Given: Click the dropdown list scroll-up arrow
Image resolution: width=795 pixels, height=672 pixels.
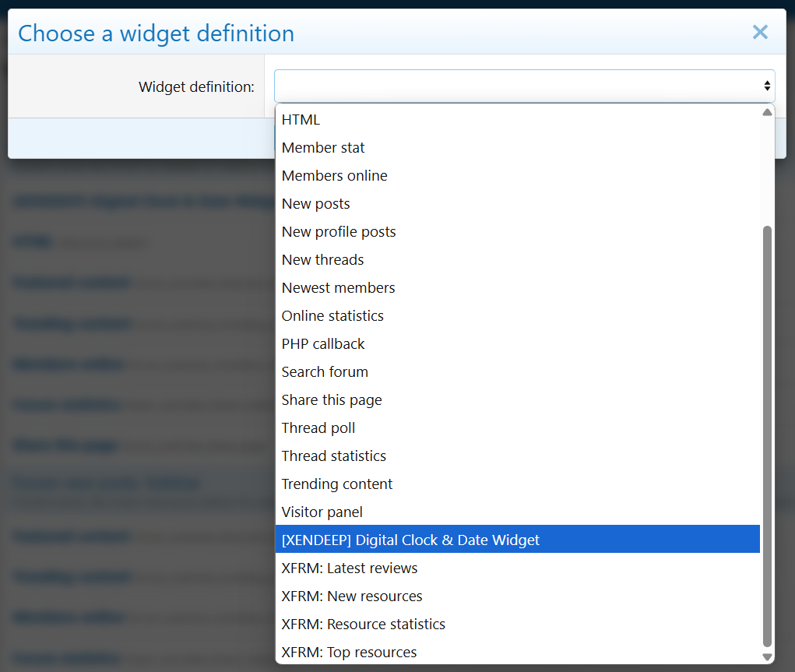Looking at the screenshot, I should click(x=767, y=112).
